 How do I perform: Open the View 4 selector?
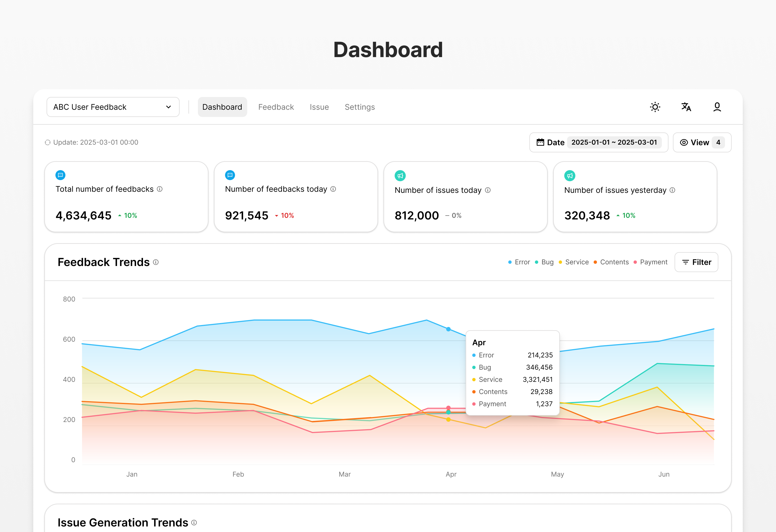point(702,142)
